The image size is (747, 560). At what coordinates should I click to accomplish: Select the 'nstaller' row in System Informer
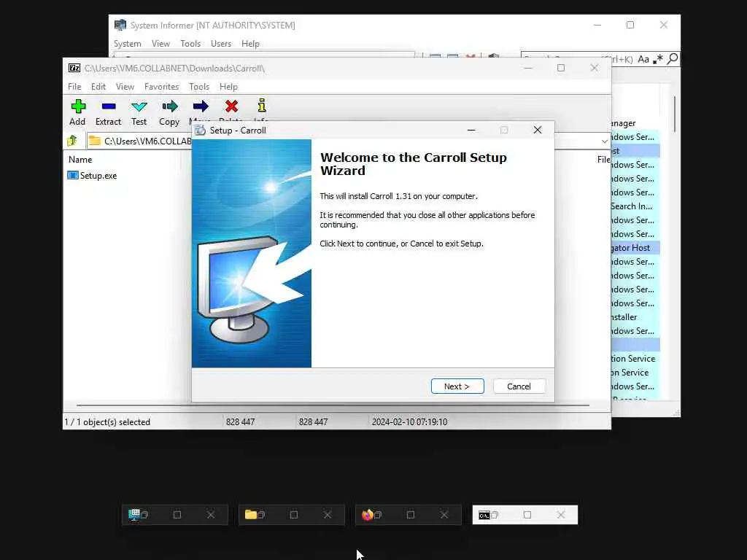tap(635, 317)
